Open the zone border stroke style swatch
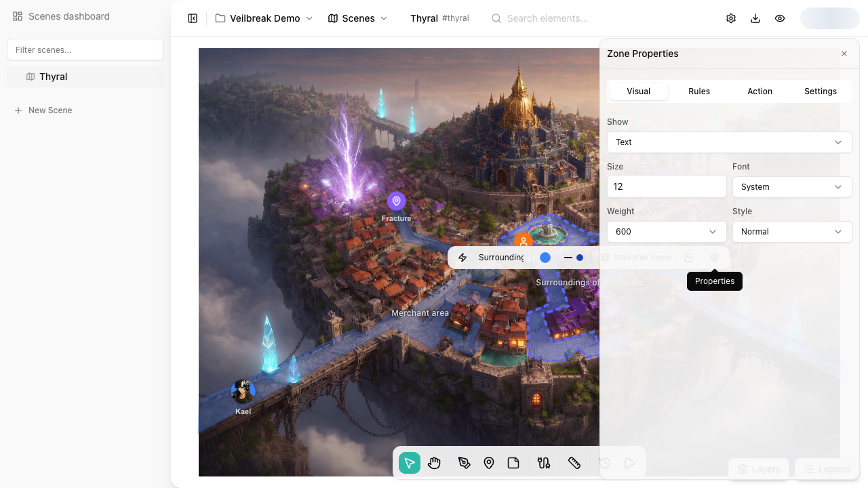Viewport: 868px width, 488px height. [x=574, y=258]
